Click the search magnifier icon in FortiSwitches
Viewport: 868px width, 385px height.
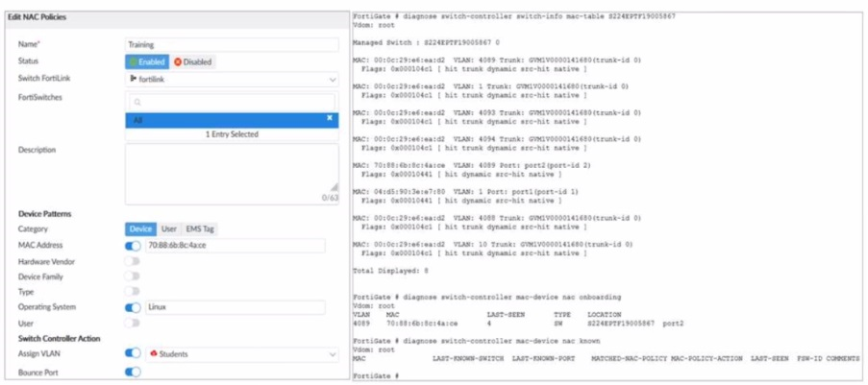coord(137,103)
